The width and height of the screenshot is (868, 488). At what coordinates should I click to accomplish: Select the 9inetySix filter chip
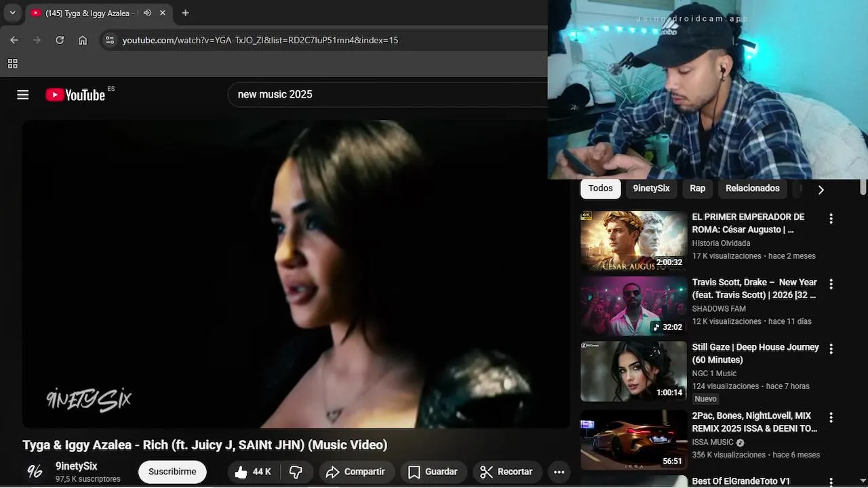click(x=651, y=188)
